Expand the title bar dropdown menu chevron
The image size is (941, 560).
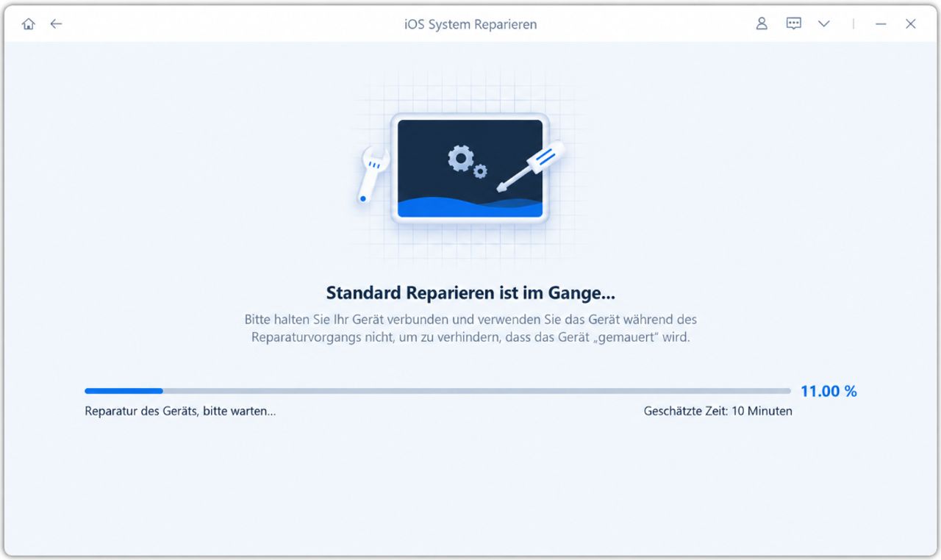[824, 24]
